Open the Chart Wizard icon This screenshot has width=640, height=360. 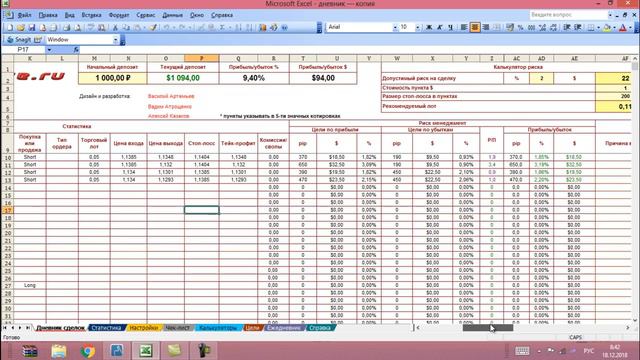262,27
